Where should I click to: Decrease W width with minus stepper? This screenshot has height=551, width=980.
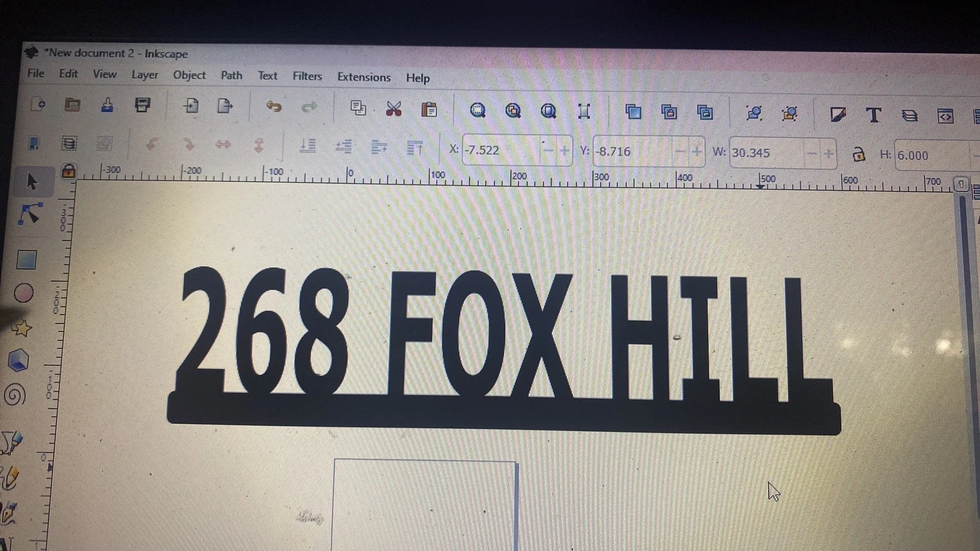811,153
